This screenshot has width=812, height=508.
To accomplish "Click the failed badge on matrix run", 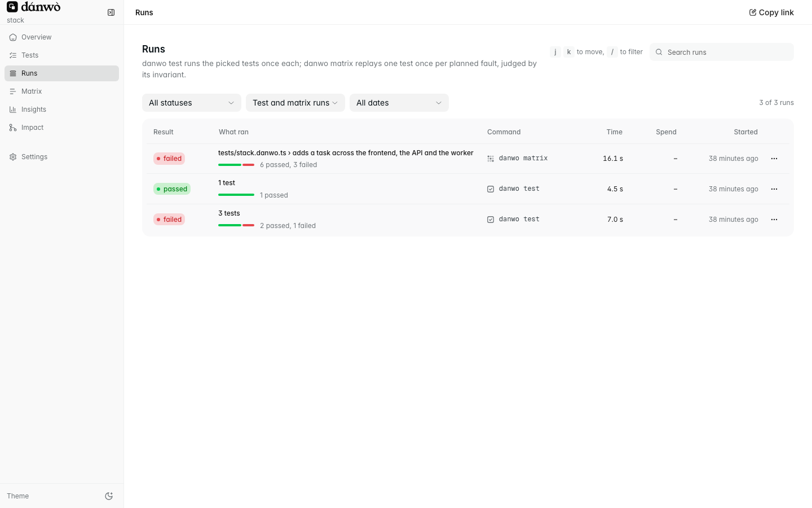I will [x=169, y=159].
